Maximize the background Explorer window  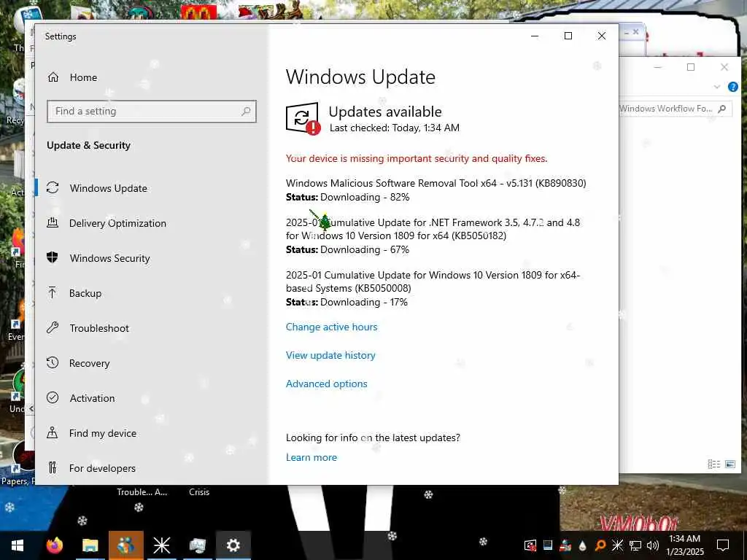[x=691, y=67]
